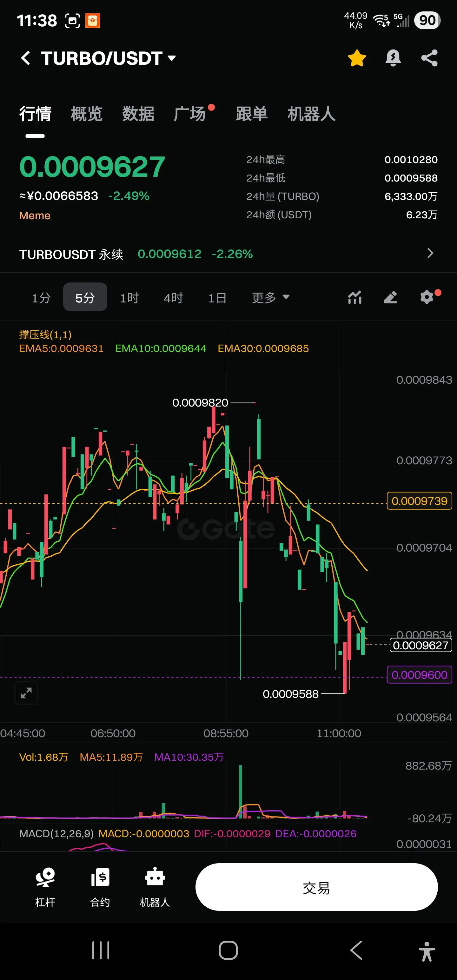Open 合约 futures trading
This screenshot has height=980, width=457.
click(x=100, y=887)
